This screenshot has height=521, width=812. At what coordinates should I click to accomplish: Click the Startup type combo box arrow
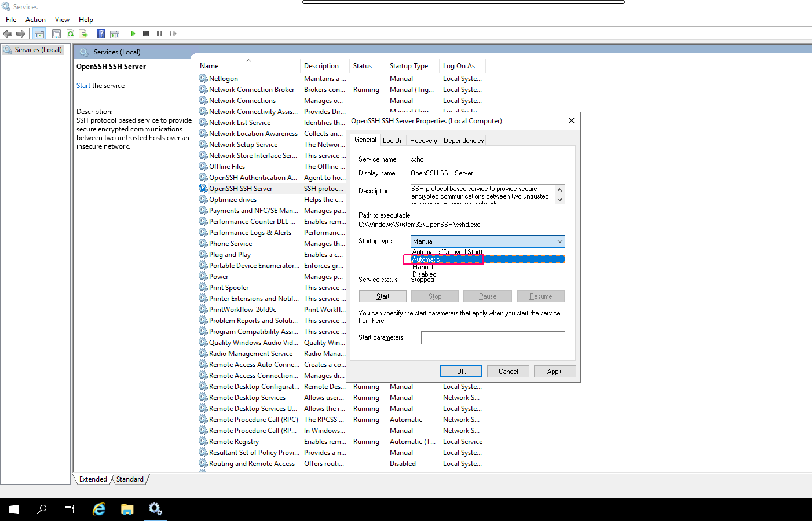click(559, 241)
